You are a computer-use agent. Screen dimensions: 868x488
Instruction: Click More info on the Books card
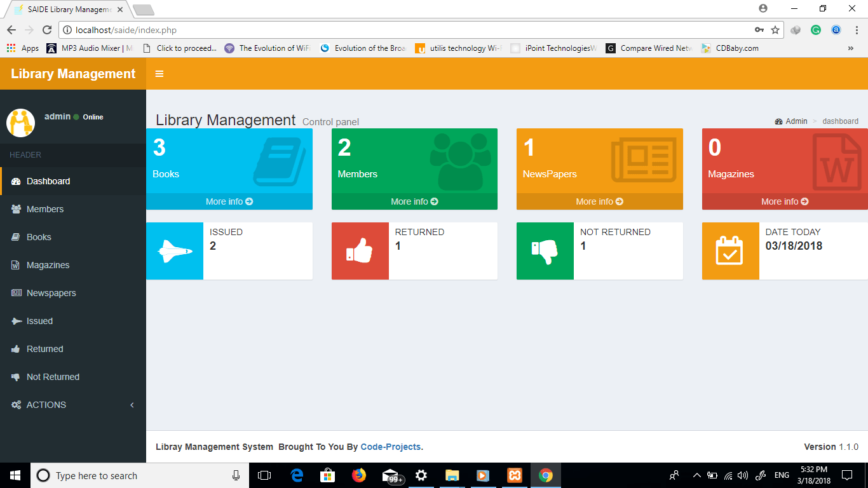click(229, 201)
